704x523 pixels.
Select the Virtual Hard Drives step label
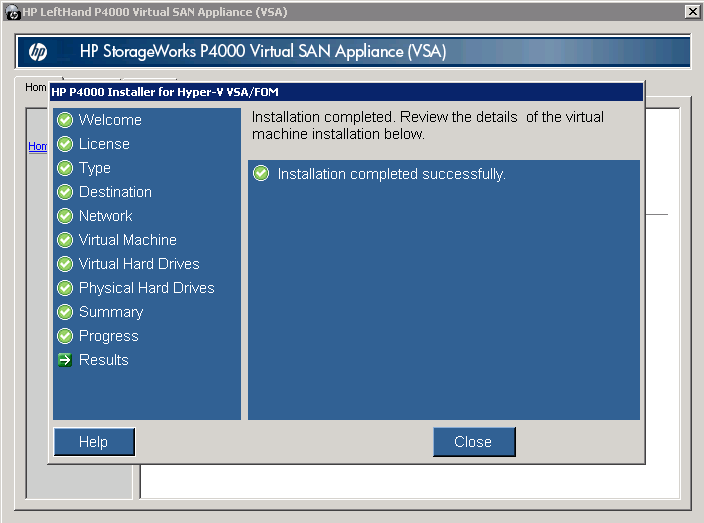click(139, 264)
